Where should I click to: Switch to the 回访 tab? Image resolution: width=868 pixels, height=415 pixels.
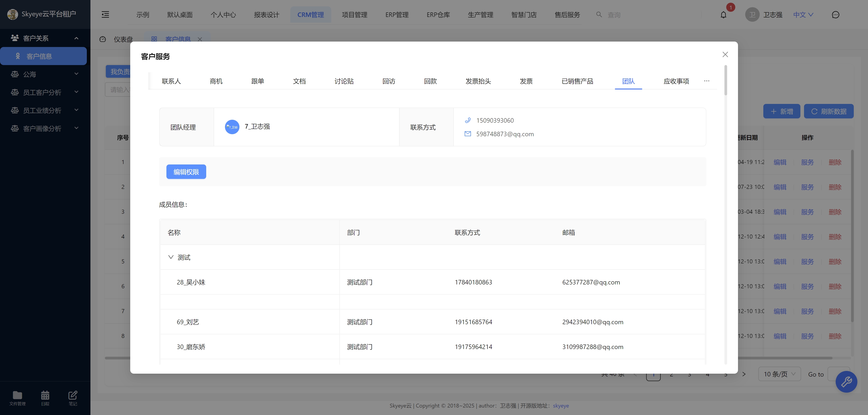tap(389, 81)
